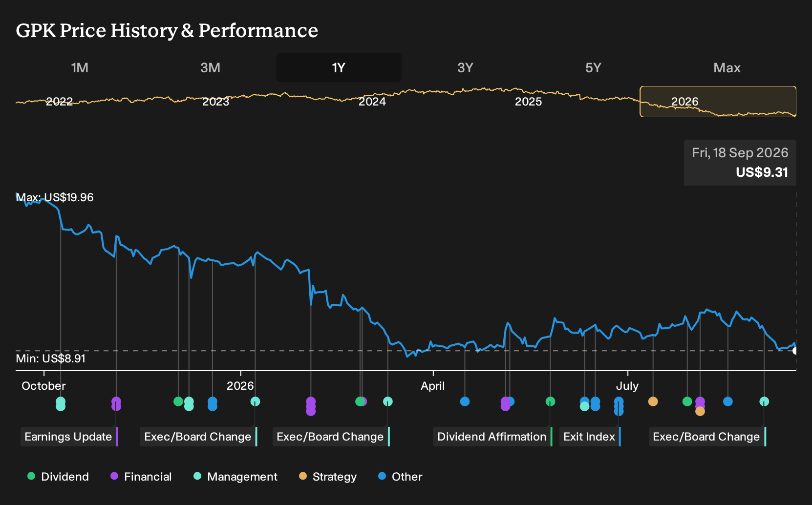Click the blue marker just after April

465,401
